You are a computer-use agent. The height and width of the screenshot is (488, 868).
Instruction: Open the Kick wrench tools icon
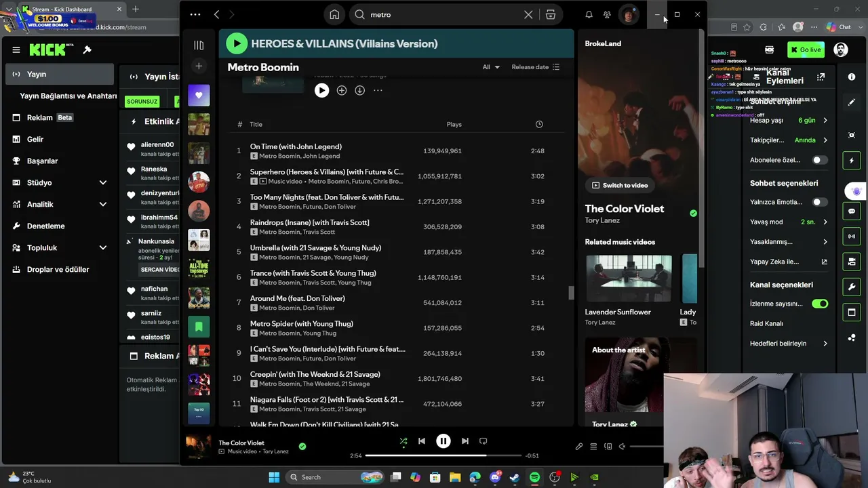[852, 287]
